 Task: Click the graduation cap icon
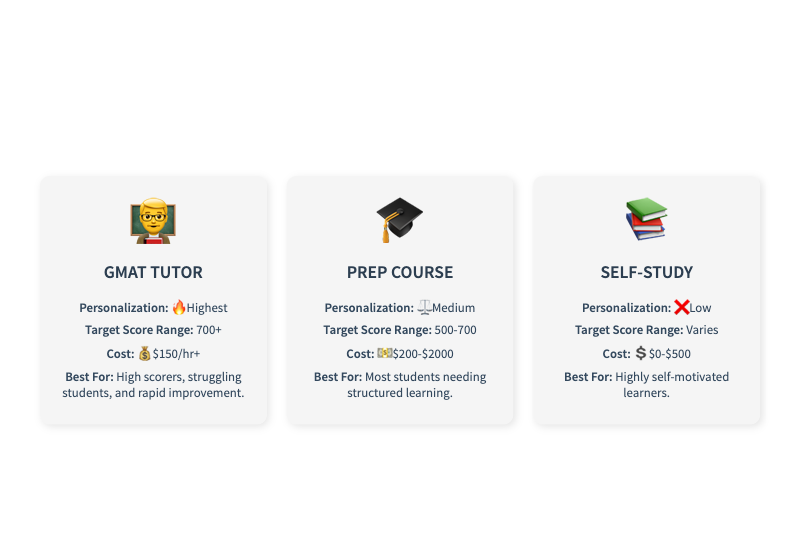400,220
